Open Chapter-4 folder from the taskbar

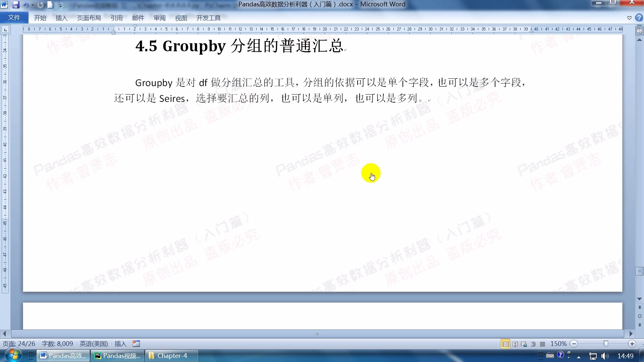(171, 356)
